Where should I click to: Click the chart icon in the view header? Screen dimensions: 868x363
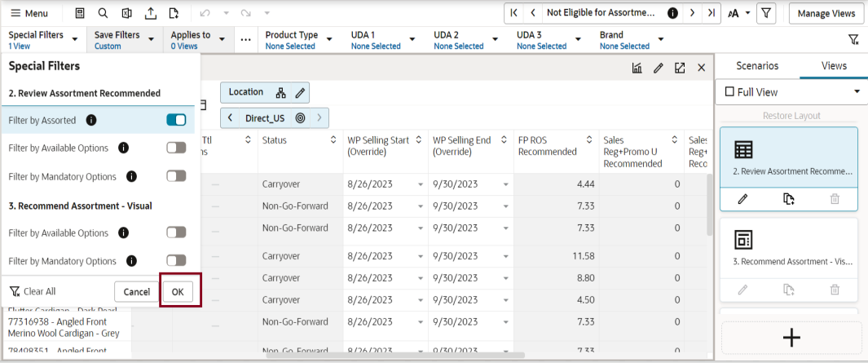click(637, 68)
